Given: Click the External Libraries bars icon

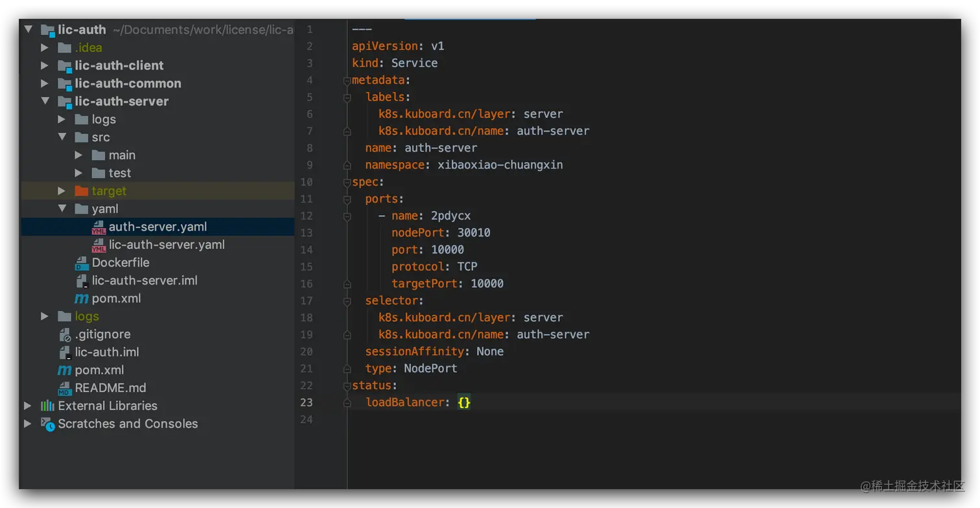Looking at the screenshot, I should 47,406.
